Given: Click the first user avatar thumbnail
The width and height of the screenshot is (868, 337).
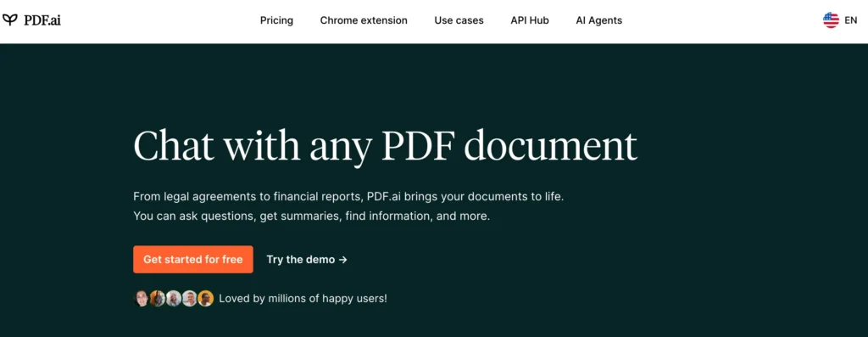Looking at the screenshot, I should tap(142, 299).
